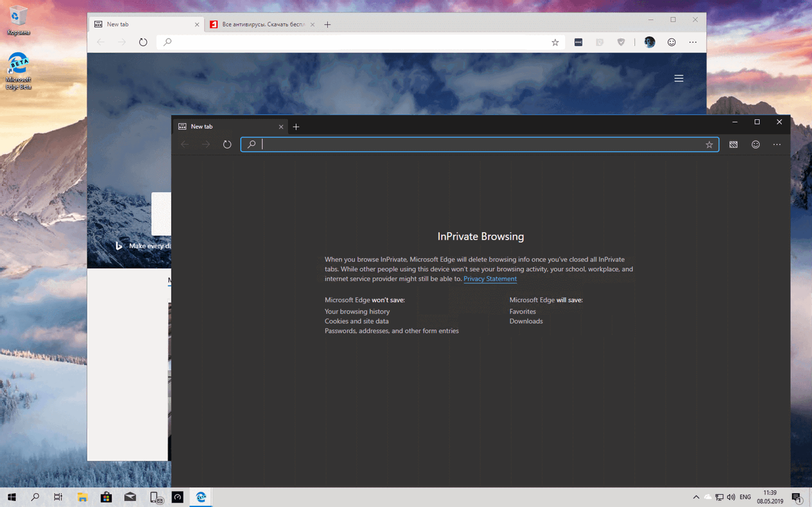Switch to New tab in the background Edge window
812x507 pixels.
[147, 24]
